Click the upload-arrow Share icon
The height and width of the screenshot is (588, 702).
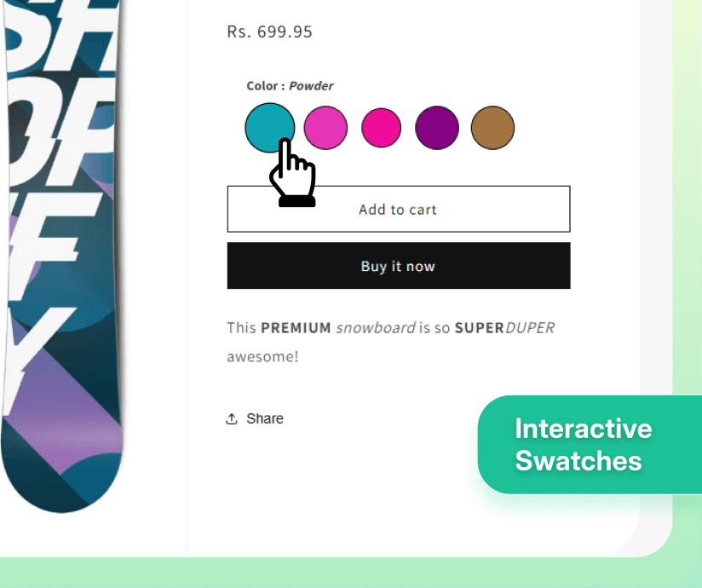231,418
